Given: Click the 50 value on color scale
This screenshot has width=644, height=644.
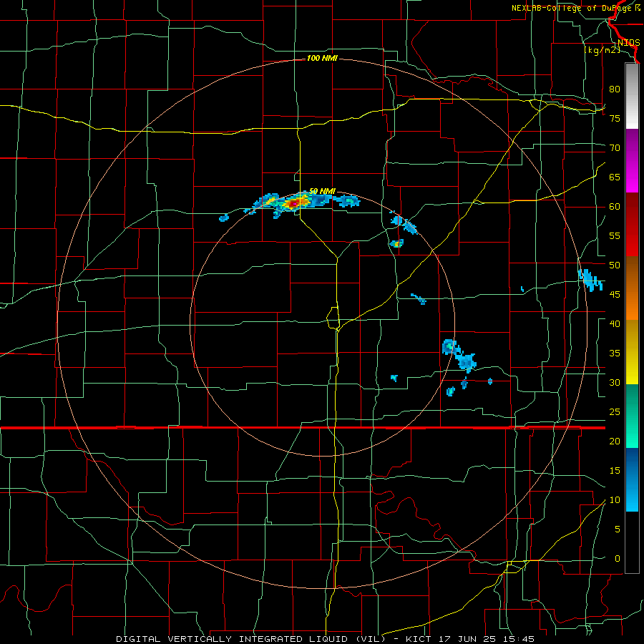Looking at the screenshot, I should click(x=615, y=265).
